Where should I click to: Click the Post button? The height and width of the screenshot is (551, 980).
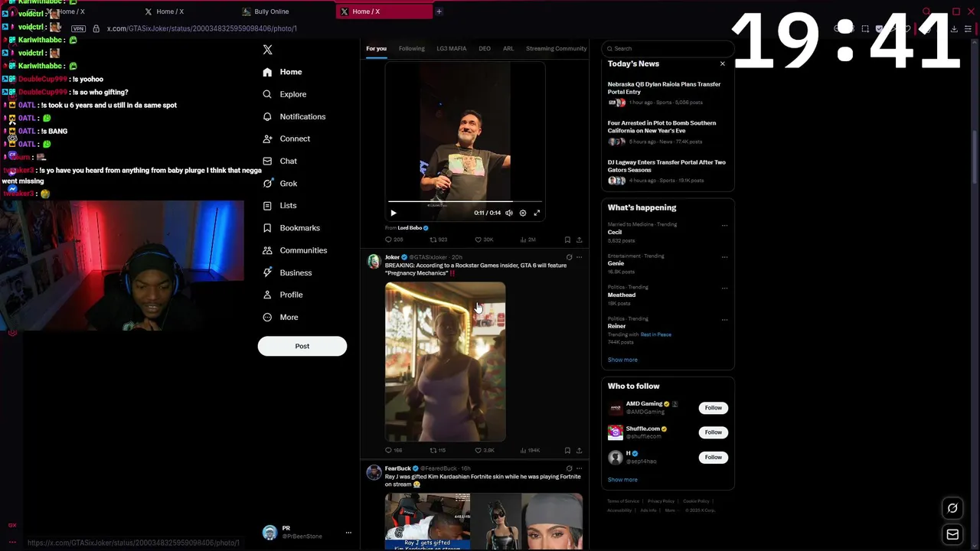point(302,346)
